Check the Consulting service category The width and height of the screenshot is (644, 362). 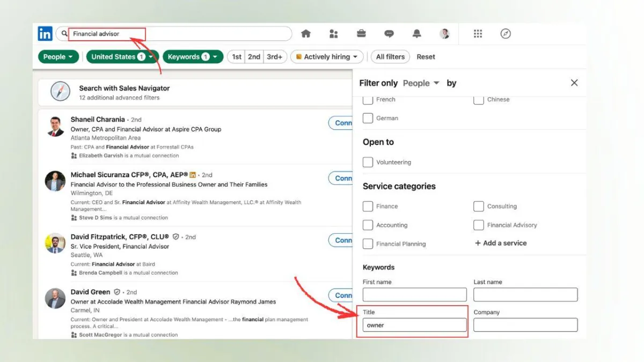click(x=479, y=206)
